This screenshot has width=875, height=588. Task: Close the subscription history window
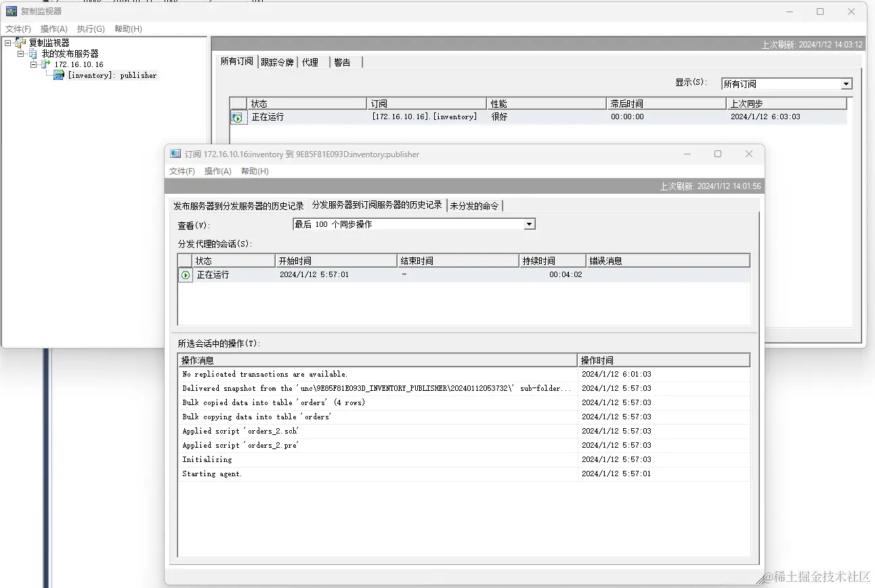click(749, 154)
